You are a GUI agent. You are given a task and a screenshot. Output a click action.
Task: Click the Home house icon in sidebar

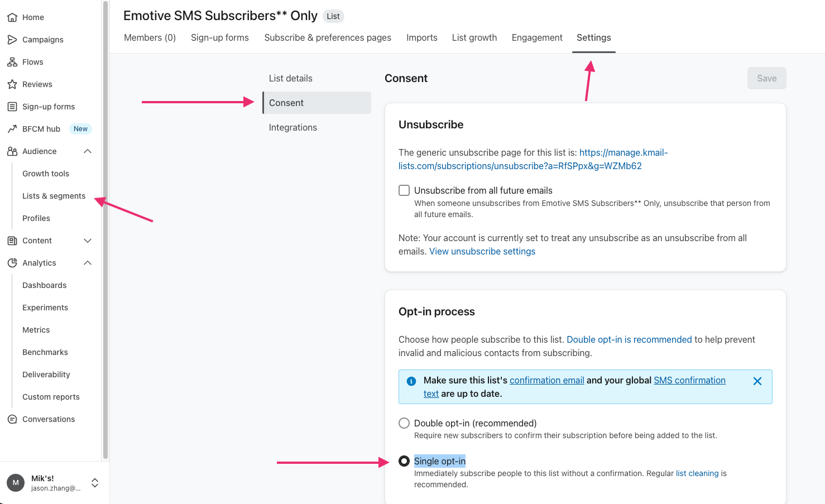pos(12,17)
